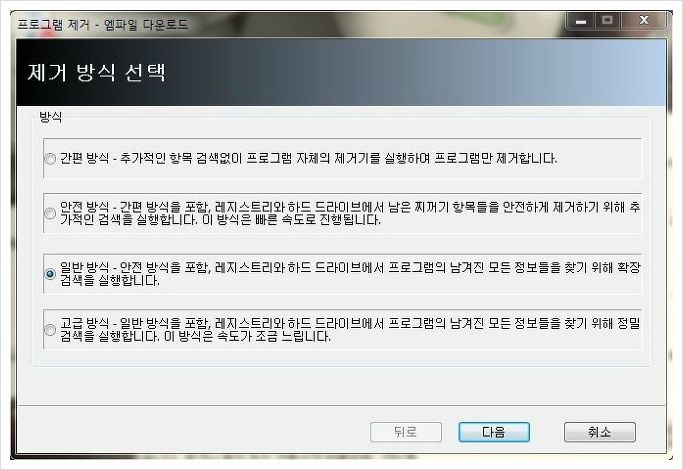The image size is (683, 470).
Task: Click the 안전 방식 description text
Action: [x=350, y=213]
